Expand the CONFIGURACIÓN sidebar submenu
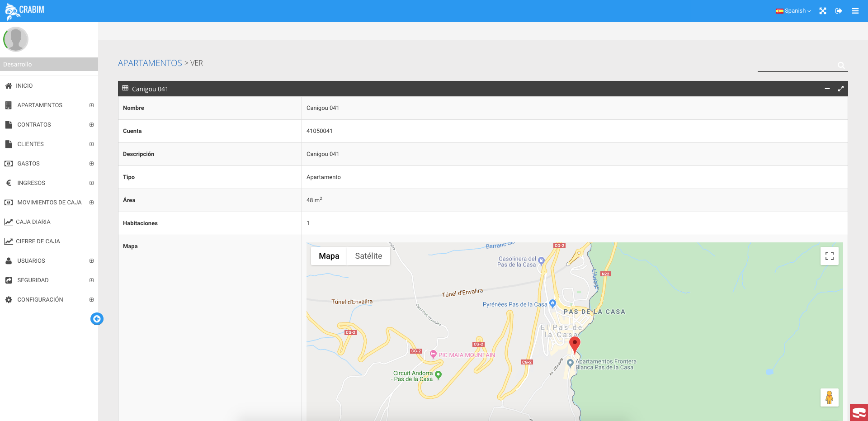The width and height of the screenshot is (868, 421). coord(91,300)
